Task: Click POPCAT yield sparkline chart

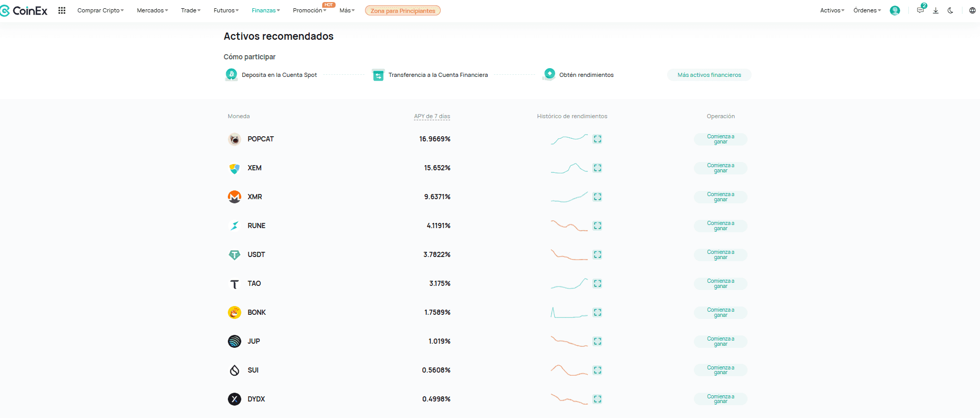Action: 569,139
